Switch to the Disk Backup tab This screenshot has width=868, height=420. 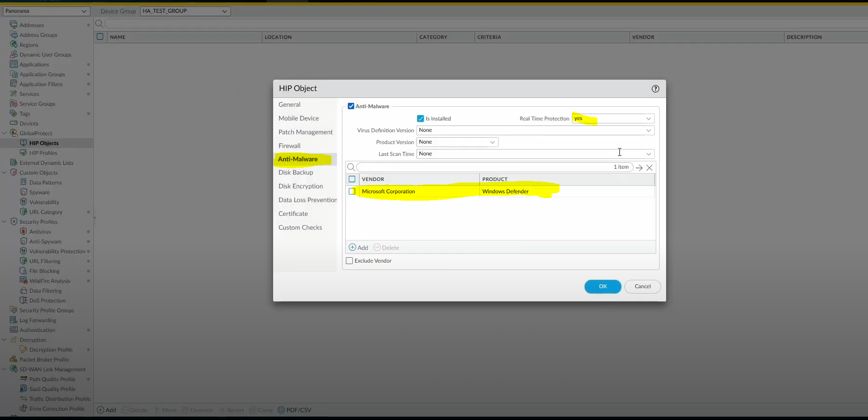point(296,172)
